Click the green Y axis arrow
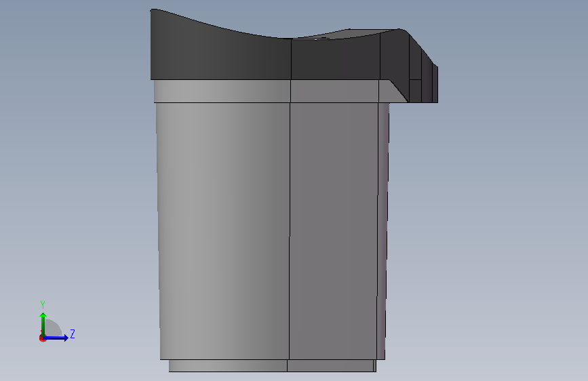This screenshot has height=381, width=588. 43,324
